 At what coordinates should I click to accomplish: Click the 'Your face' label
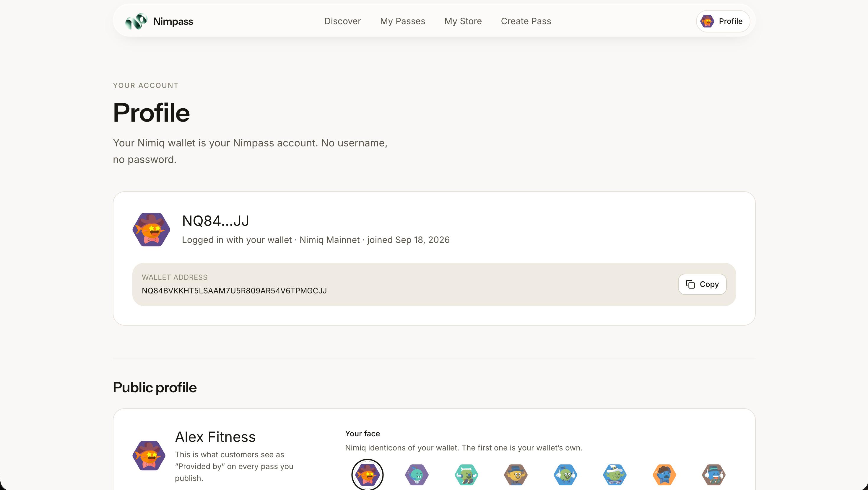pyautogui.click(x=362, y=433)
